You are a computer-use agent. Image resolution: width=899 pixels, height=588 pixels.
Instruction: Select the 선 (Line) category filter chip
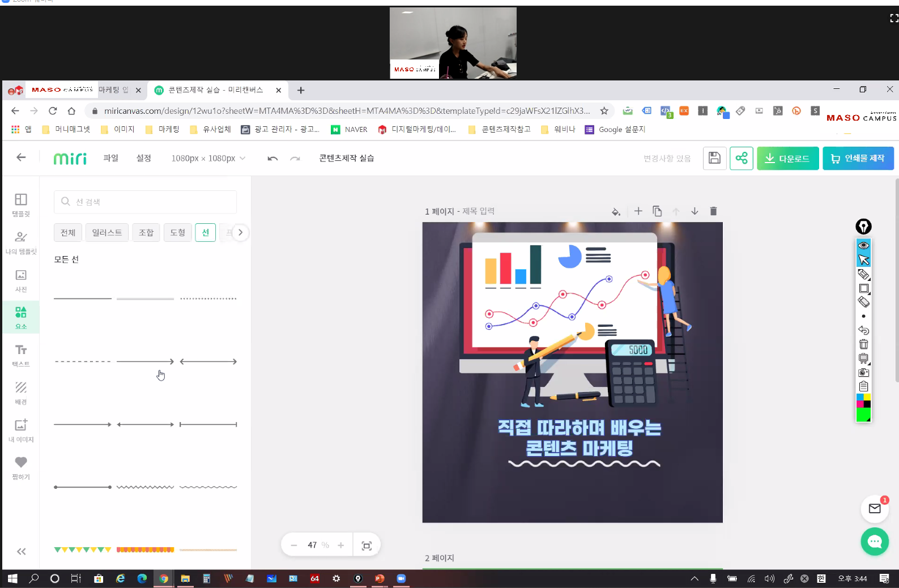pyautogui.click(x=205, y=233)
